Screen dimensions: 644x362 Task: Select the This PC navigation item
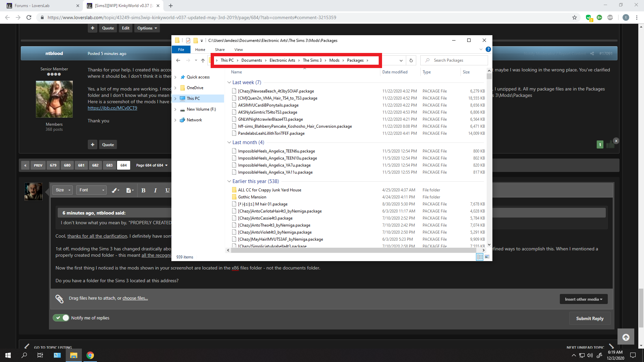pos(193,99)
